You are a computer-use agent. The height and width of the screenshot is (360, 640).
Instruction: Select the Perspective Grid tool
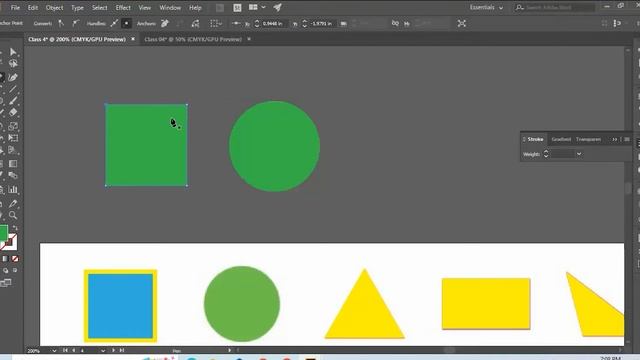(13, 151)
